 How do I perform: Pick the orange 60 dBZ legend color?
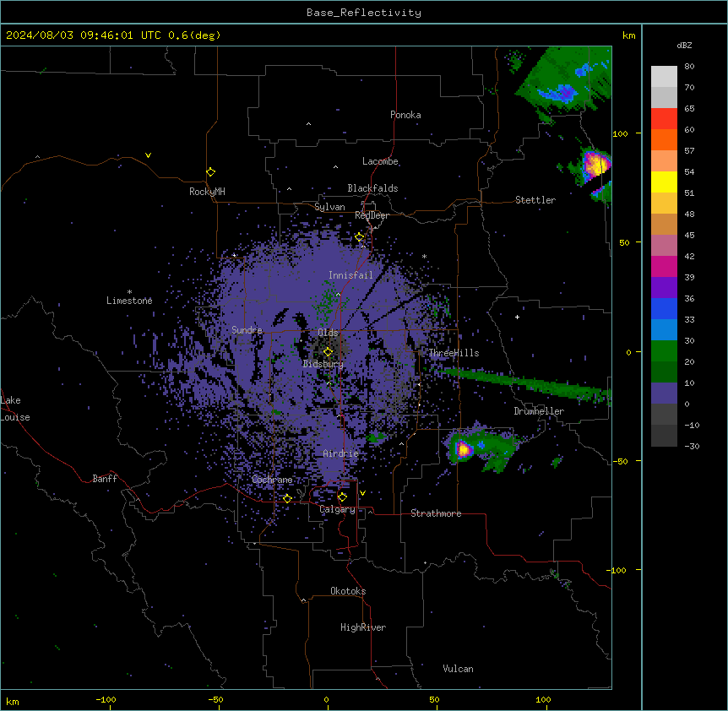tap(664, 139)
